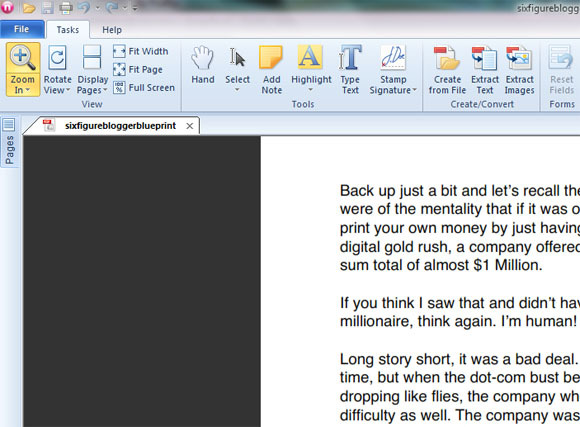
Task: Expand the Zoom In dropdown arrow
Action: 28,90
